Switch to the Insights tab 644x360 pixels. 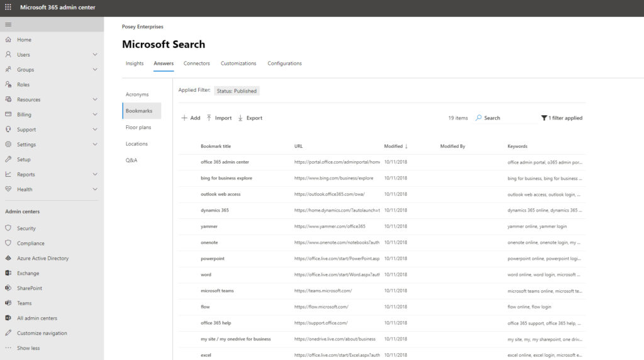pyautogui.click(x=135, y=64)
